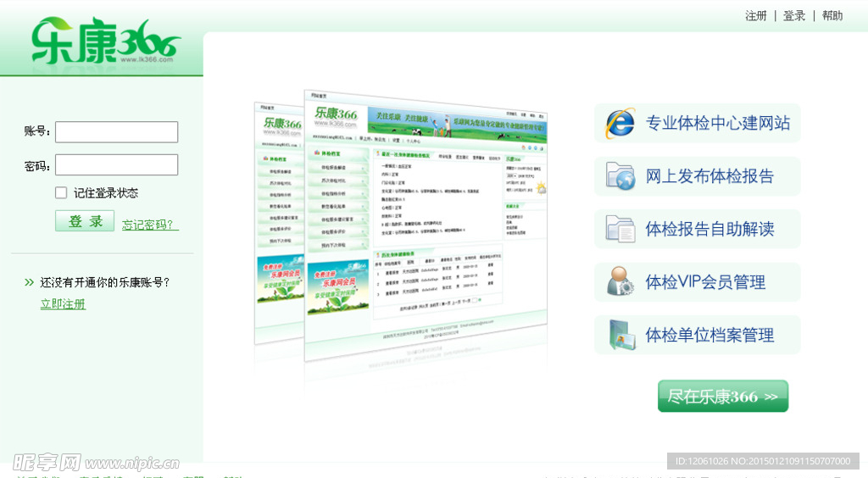The image size is (868, 478).
Task: Select the 网上发布体检报告 feature text
Action: pos(709,176)
